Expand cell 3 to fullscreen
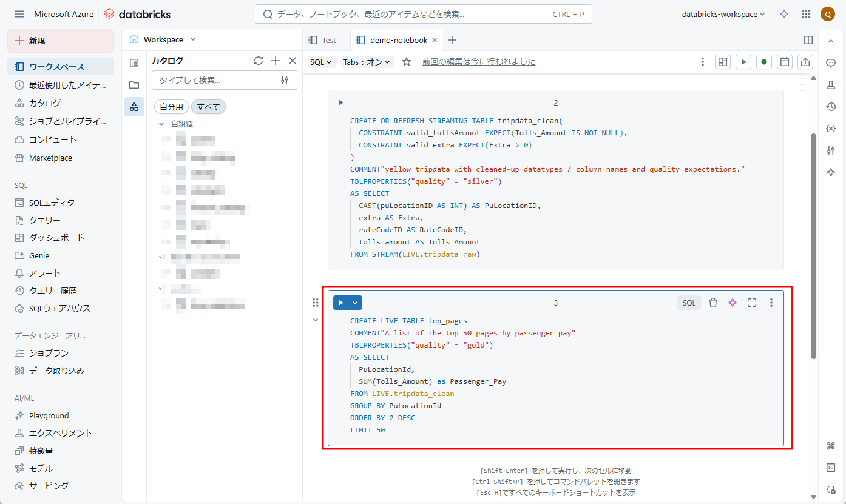The width and height of the screenshot is (846, 504). (752, 303)
